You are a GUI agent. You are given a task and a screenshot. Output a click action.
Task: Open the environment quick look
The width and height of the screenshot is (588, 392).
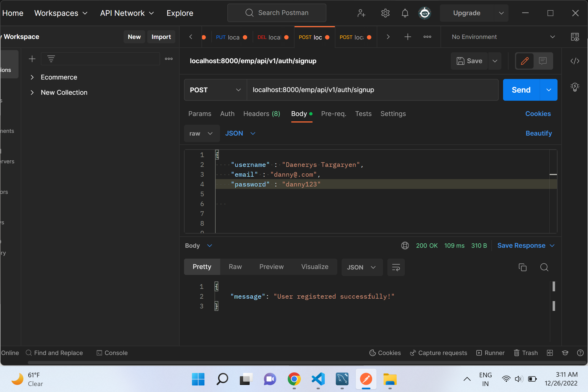pos(575,37)
